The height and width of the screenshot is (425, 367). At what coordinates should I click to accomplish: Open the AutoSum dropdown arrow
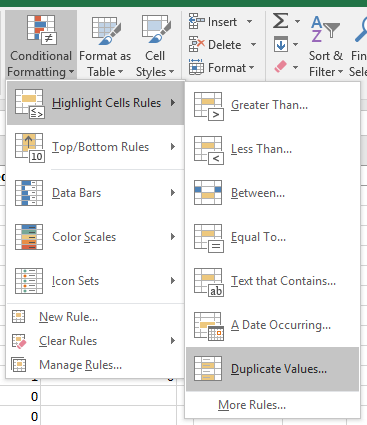tap(297, 21)
